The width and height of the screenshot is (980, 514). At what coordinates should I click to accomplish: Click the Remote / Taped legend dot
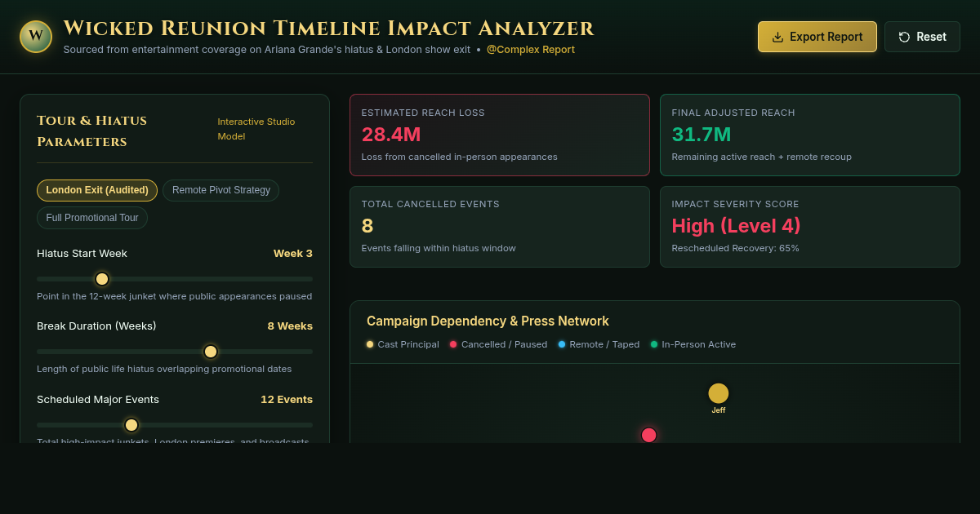(562, 344)
